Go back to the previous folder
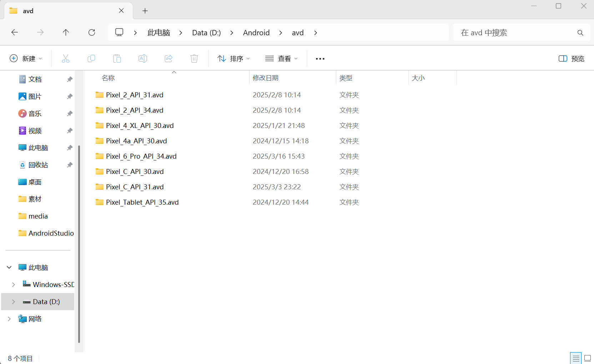594x364 pixels. pyautogui.click(x=15, y=32)
